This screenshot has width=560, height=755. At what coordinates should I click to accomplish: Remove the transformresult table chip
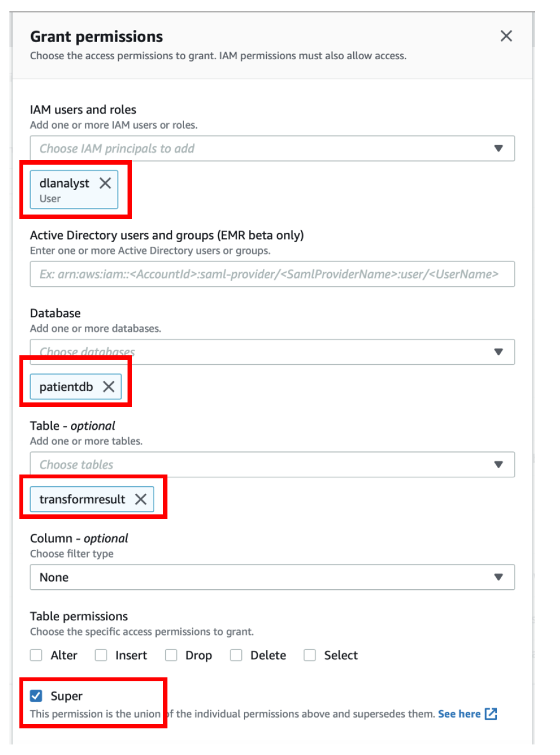point(141,499)
